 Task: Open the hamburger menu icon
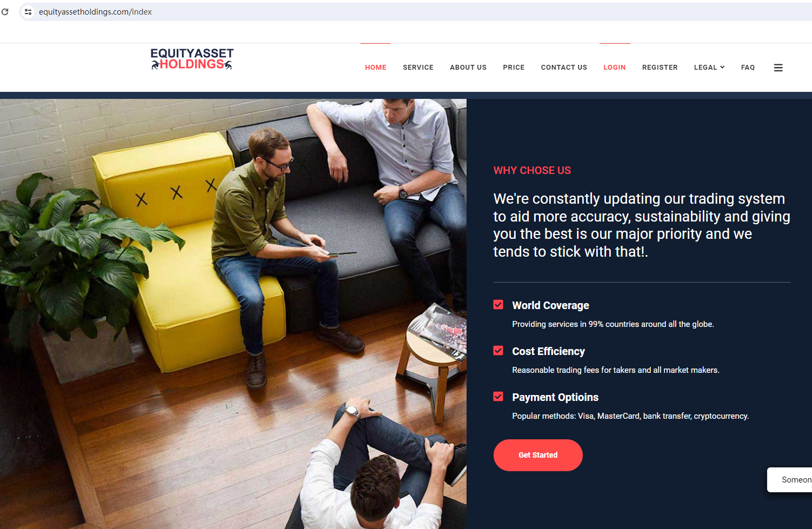778,68
